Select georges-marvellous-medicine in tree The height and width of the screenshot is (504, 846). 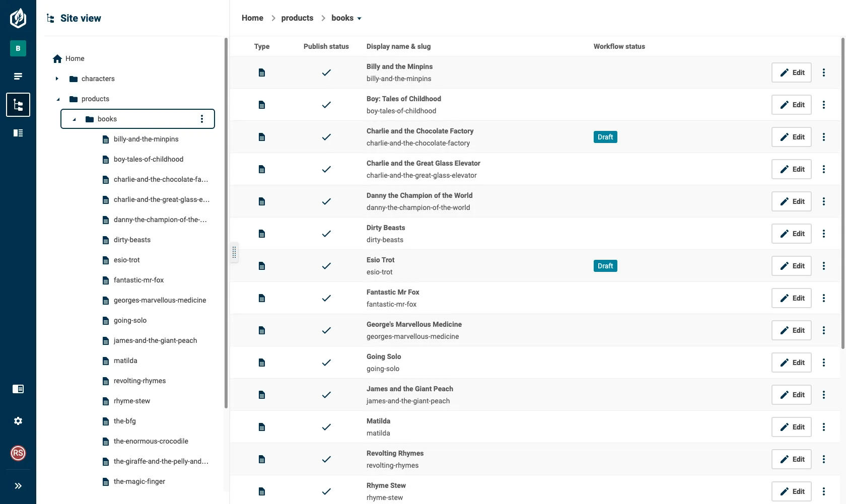(160, 300)
